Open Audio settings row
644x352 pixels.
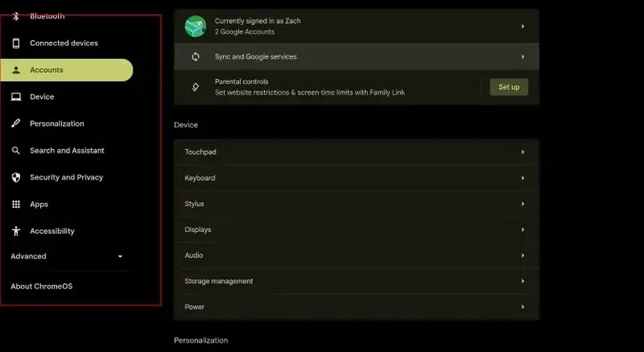[x=356, y=256]
